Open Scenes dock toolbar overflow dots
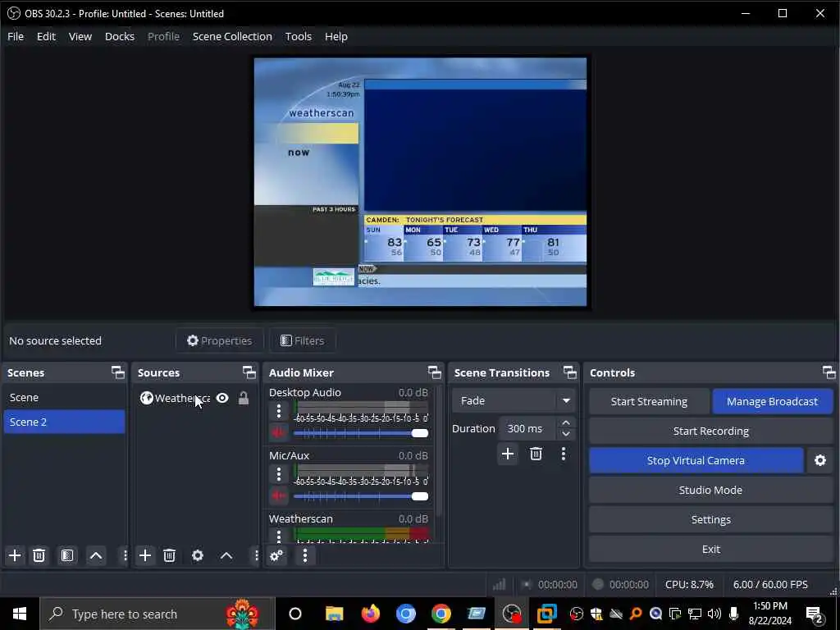Screen dimensions: 840x630 tap(125, 555)
